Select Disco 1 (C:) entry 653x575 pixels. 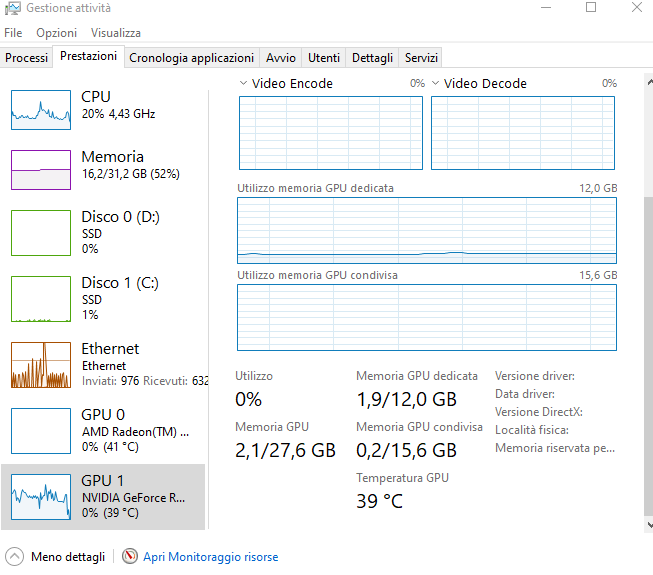(x=103, y=299)
